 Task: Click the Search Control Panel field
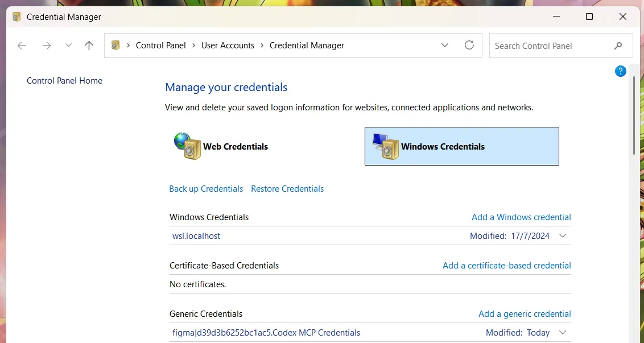pyautogui.click(x=549, y=46)
